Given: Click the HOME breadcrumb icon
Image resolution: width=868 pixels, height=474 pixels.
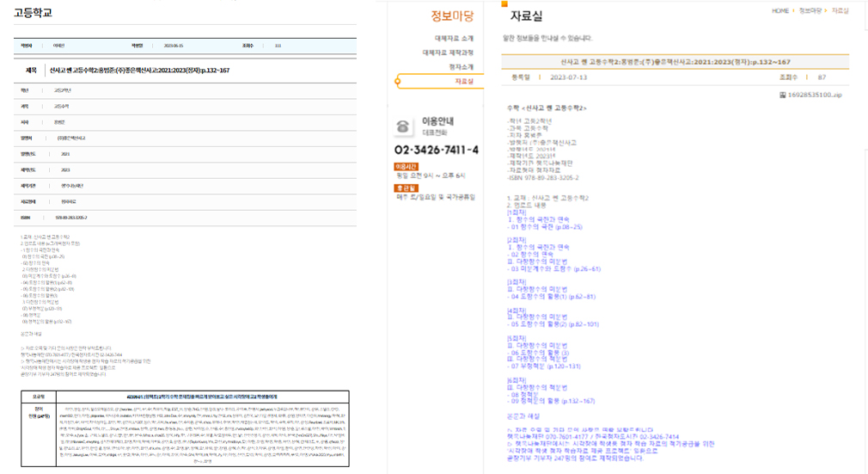Looking at the screenshot, I should [773, 11].
